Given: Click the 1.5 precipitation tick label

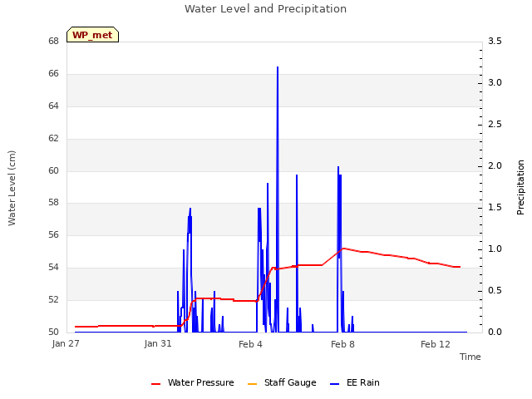Looking at the screenshot, I should click(495, 207).
